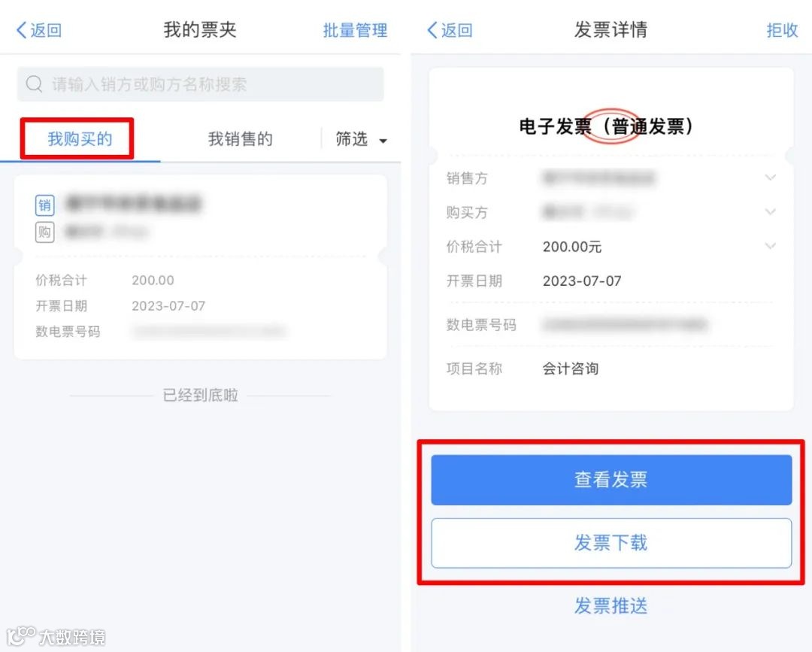Switch to the 我购买的 tab
This screenshot has width=812, height=652.
[80, 139]
